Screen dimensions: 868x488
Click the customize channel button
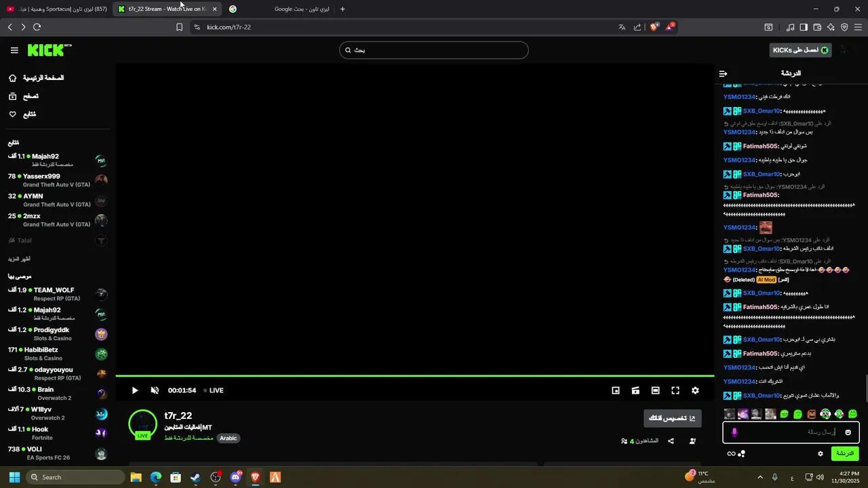(x=672, y=418)
